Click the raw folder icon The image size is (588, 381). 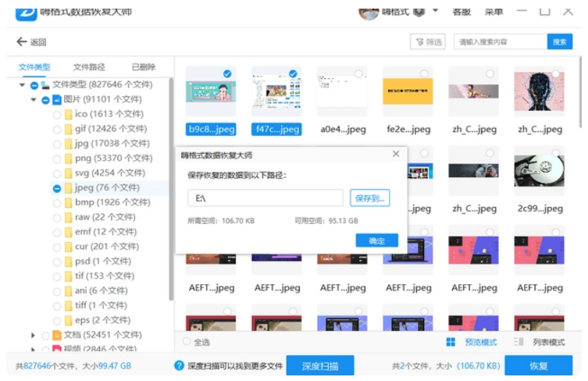[x=68, y=217]
